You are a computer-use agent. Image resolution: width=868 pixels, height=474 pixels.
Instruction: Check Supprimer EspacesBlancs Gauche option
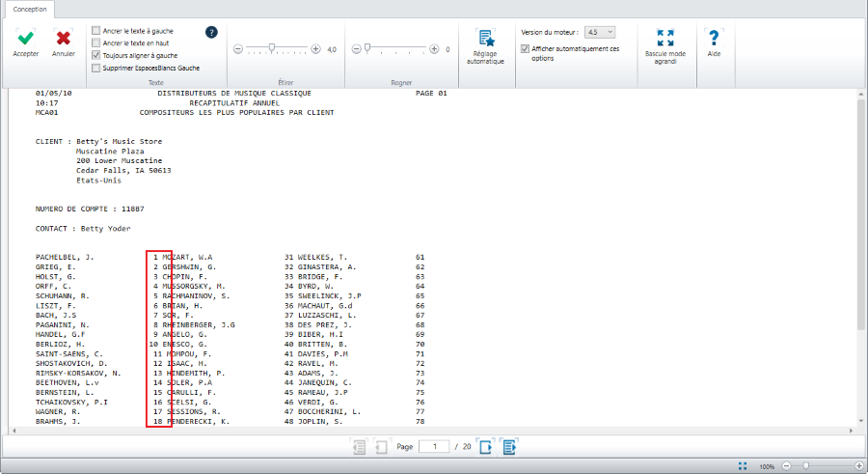pyautogui.click(x=95, y=69)
